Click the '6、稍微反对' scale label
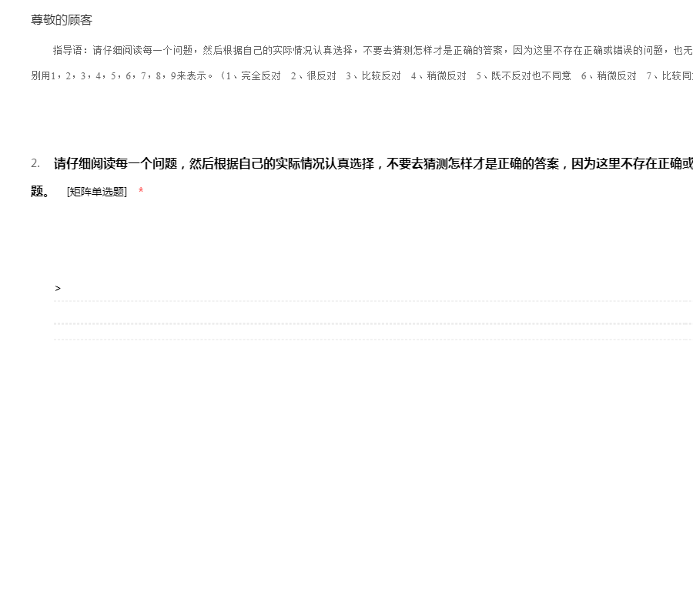Screen dimensions: 693x616 pos(608,76)
